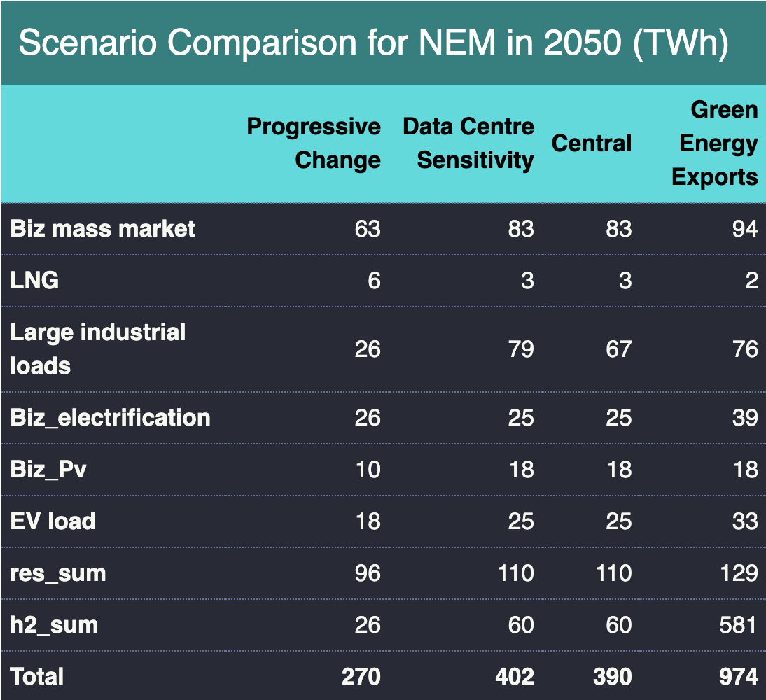Click the Biz_electrification row label
Viewport: 766px width, 700px height.
point(111,418)
